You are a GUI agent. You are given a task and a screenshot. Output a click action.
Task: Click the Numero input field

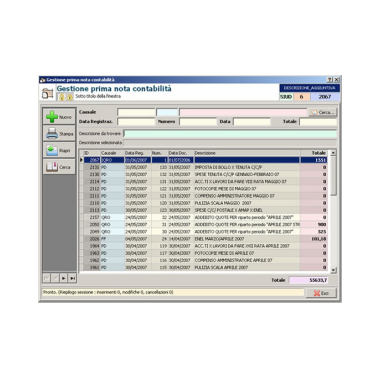198,122
